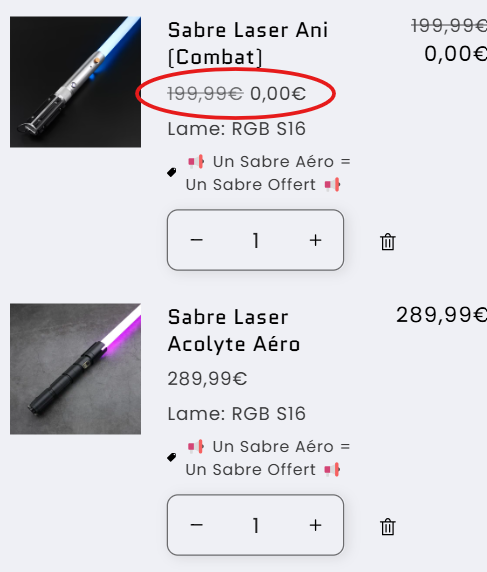Open the Sabre Laser Ani [Combat] title link
Image resolution: width=487 pixels, height=572 pixels.
pos(248,44)
